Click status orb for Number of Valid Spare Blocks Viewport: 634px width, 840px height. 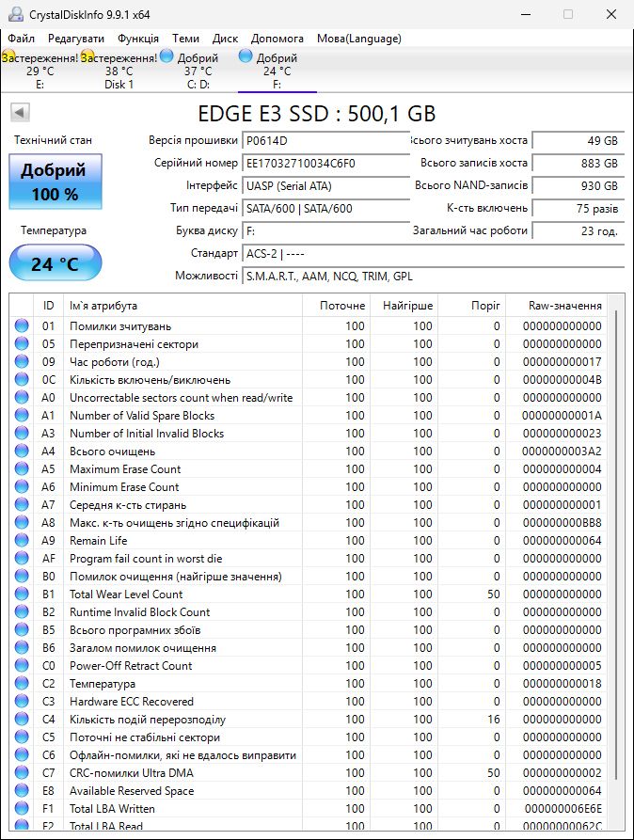pos(22,415)
